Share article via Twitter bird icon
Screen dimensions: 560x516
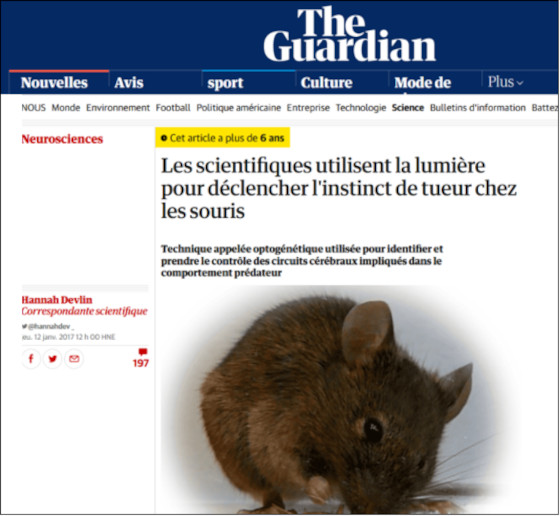pos(52,359)
